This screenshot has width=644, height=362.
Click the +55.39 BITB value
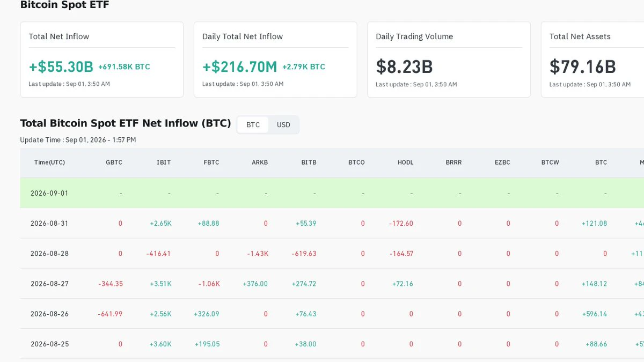306,223
